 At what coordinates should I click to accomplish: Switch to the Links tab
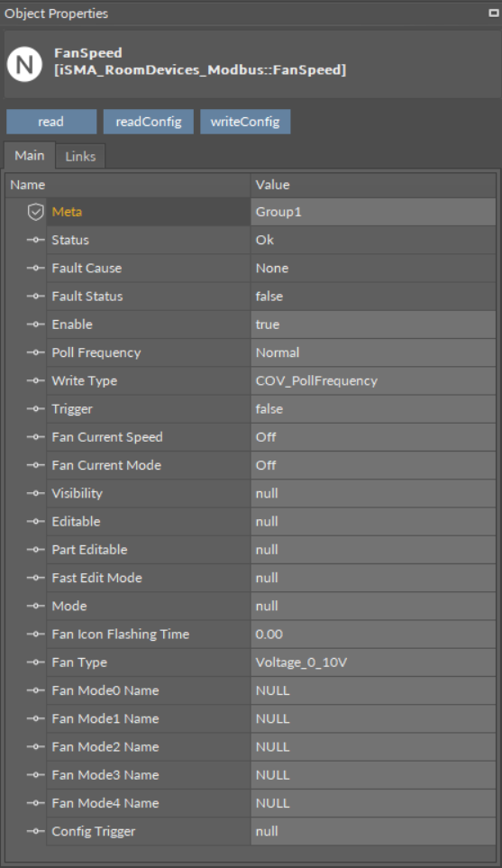80,157
